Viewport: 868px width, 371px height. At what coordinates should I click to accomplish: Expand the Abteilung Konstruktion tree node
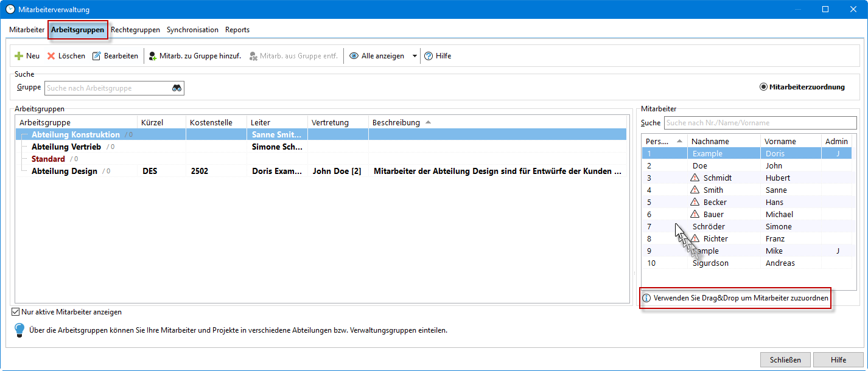pyautogui.click(x=23, y=134)
